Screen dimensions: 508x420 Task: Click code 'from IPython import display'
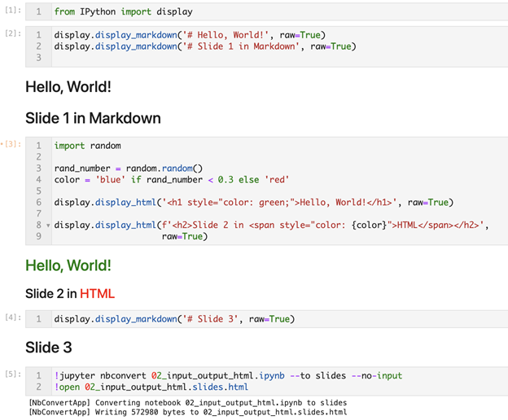(123, 12)
